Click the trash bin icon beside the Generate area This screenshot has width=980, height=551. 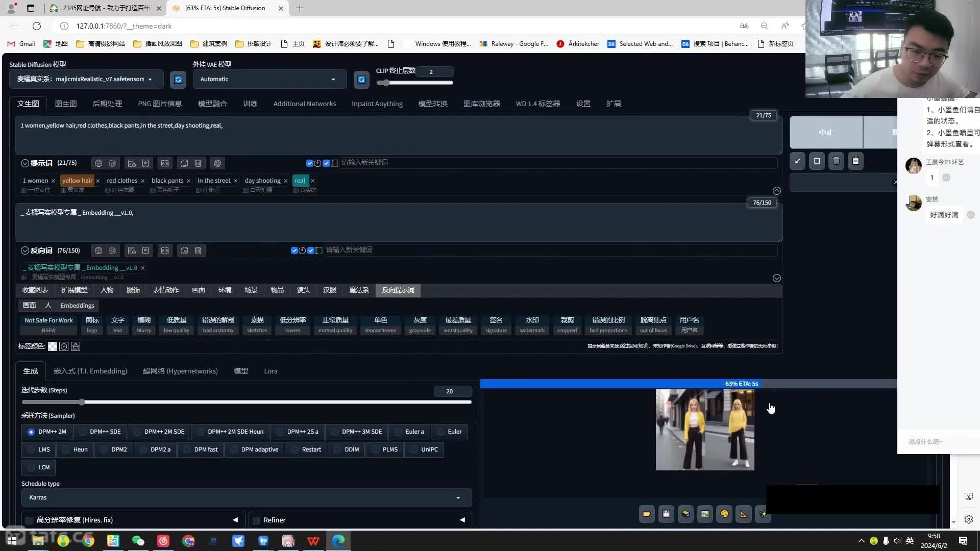pyautogui.click(x=836, y=161)
